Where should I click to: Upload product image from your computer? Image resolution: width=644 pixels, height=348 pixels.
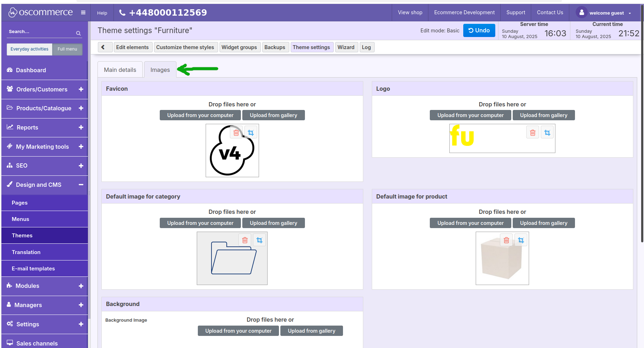click(x=470, y=223)
